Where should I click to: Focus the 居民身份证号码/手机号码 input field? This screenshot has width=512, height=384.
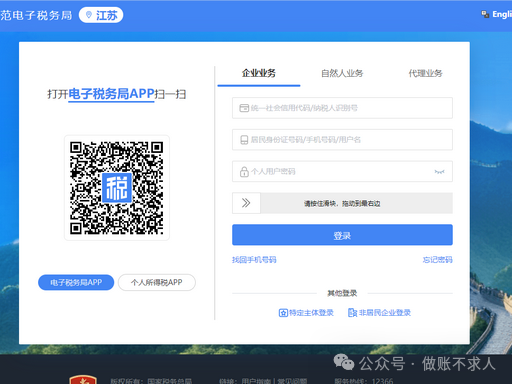(342, 140)
